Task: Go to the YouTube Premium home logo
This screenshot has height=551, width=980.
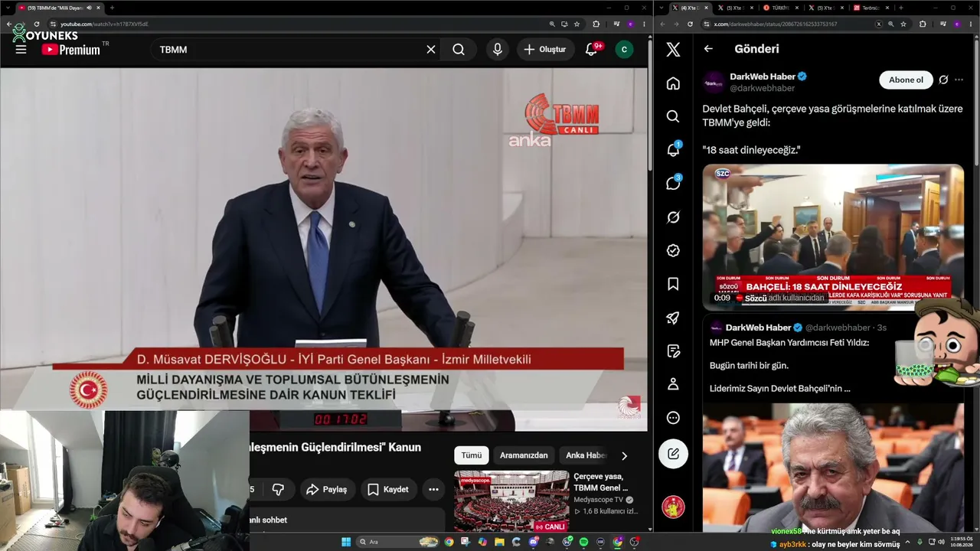Action: tap(71, 50)
